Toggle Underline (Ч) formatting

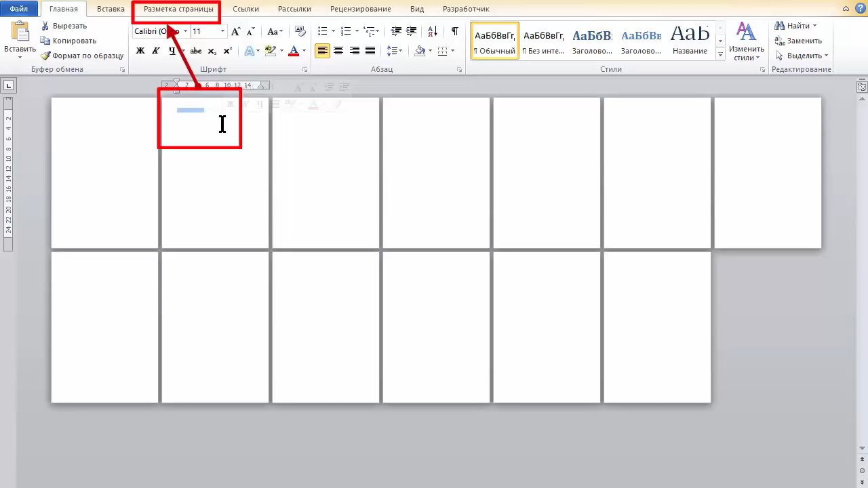coord(172,51)
